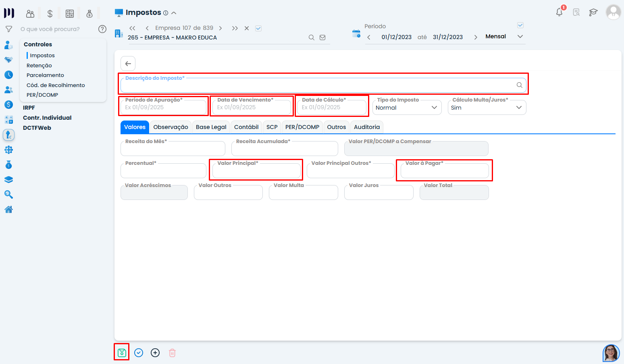The image size is (624, 364).
Task: Click the Valor Principal input field
Action: [256, 171]
